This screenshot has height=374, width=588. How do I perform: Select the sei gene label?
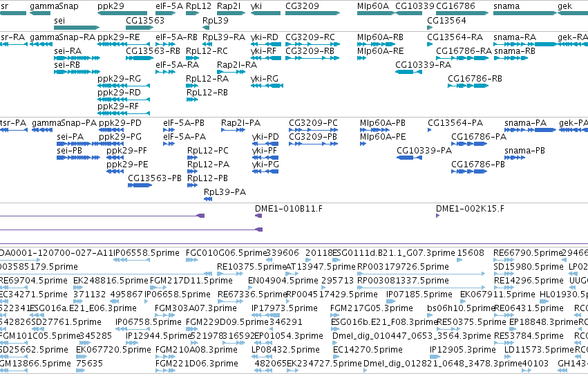(x=59, y=21)
